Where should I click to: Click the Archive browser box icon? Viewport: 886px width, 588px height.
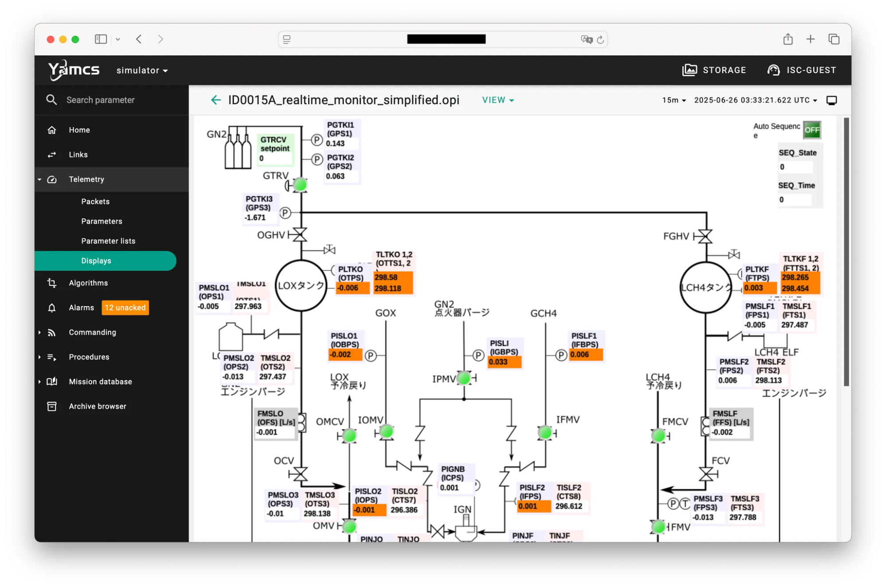pyautogui.click(x=52, y=406)
